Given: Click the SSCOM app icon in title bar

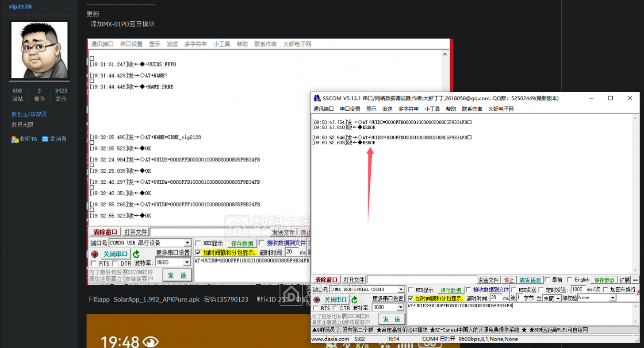Looking at the screenshot, I should [x=317, y=98].
